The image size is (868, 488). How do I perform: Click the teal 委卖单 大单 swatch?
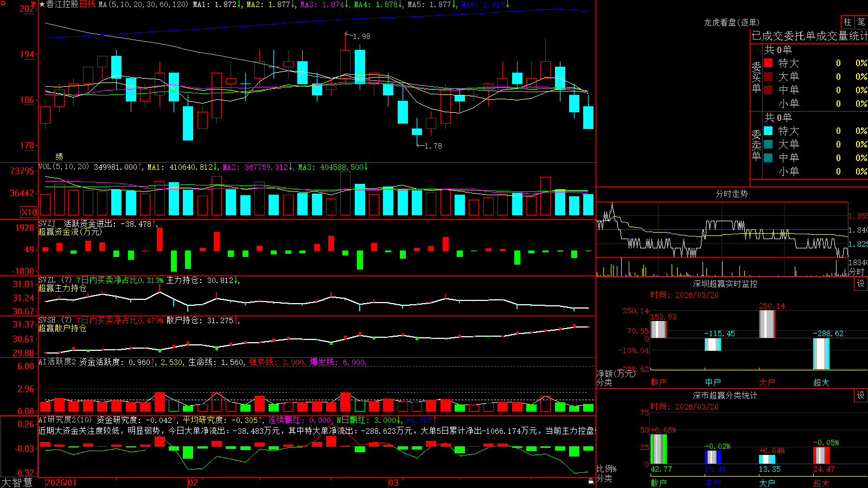click(768, 144)
